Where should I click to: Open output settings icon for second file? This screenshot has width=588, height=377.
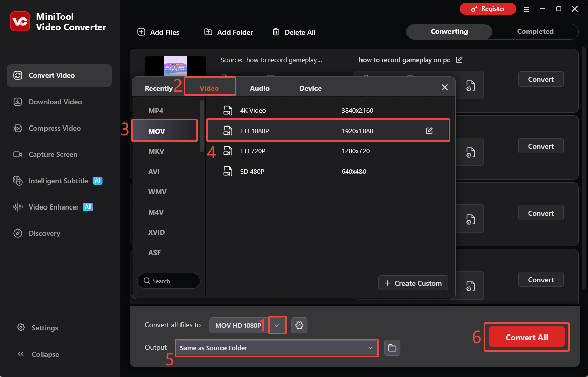(470, 152)
